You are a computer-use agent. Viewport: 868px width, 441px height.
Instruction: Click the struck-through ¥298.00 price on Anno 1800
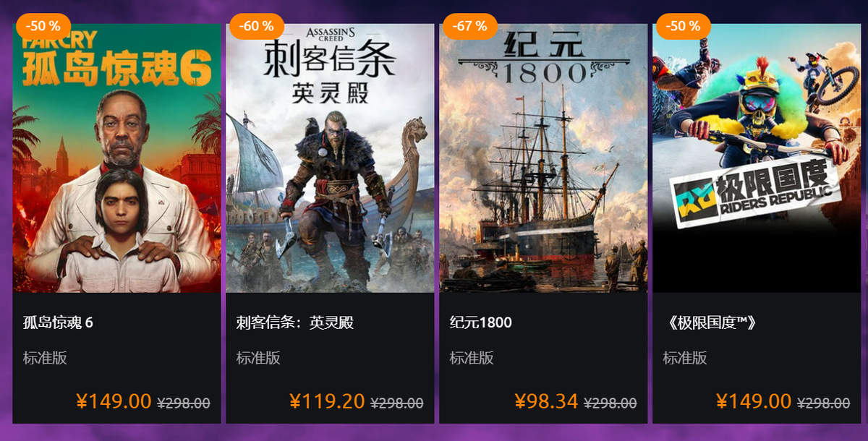point(610,403)
